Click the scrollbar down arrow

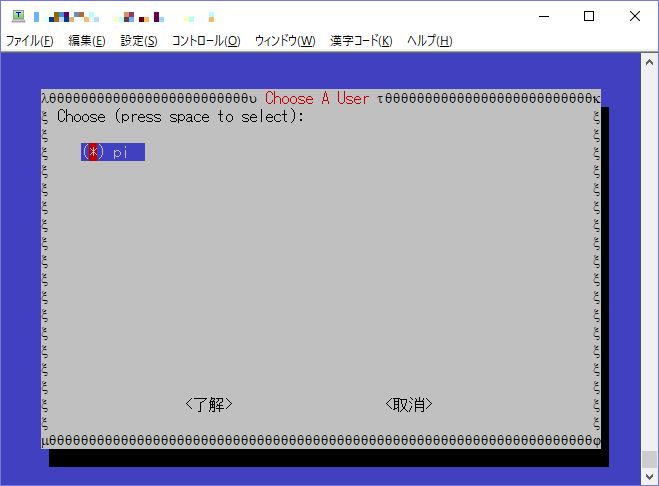[649, 476]
